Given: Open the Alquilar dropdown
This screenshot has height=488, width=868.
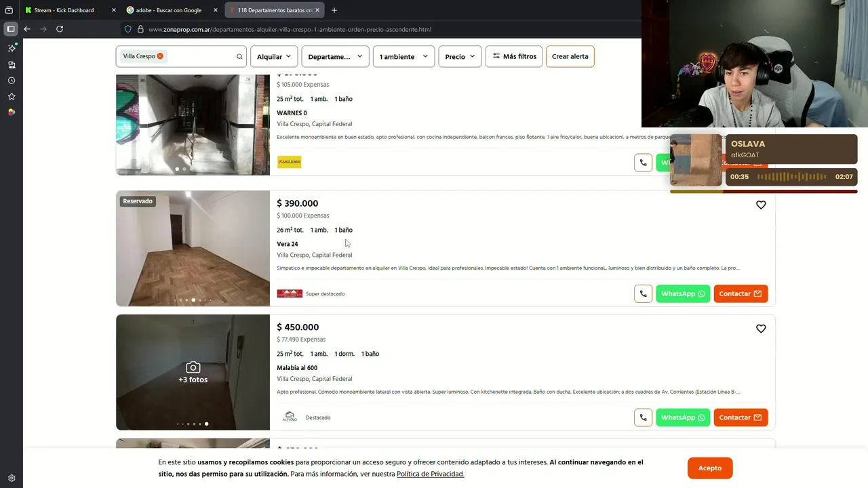Looking at the screenshot, I should pyautogui.click(x=274, y=57).
